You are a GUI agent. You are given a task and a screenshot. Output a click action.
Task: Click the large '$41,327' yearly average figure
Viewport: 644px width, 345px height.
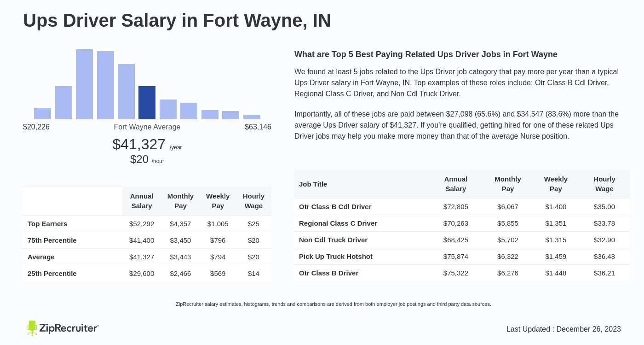tap(139, 144)
